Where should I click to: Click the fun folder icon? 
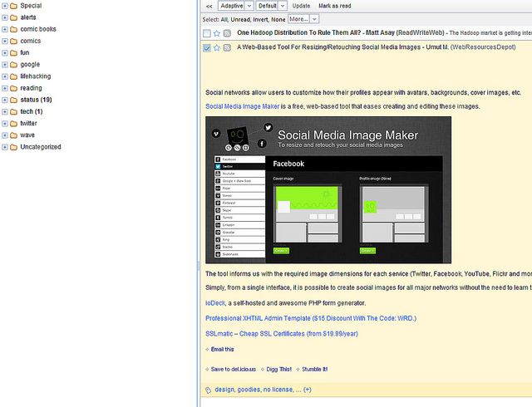[x=13, y=53]
